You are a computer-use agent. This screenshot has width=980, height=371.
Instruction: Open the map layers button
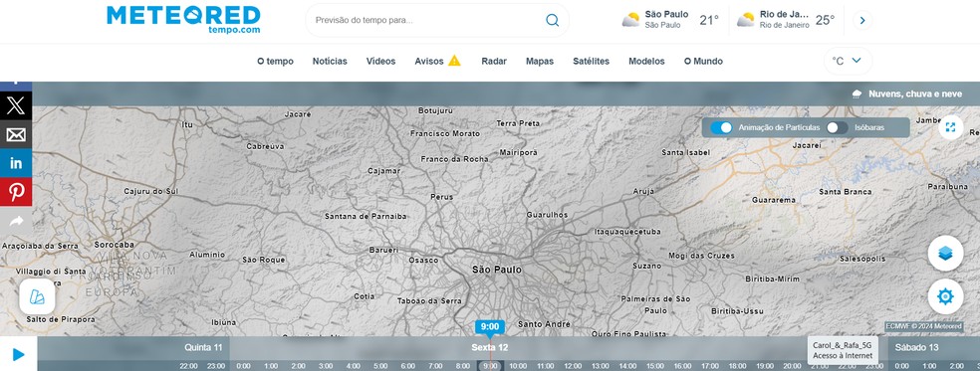945,254
